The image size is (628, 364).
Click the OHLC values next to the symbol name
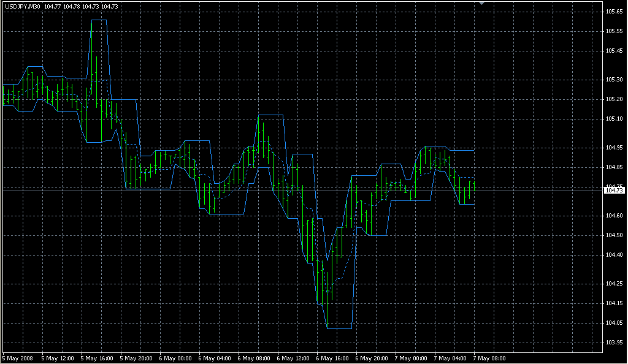point(77,6)
